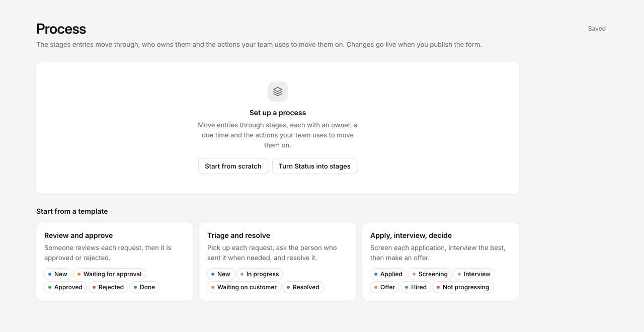644x332 pixels.
Task: Click text "Someone reviews each request, then it is"
Action: point(108,247)
